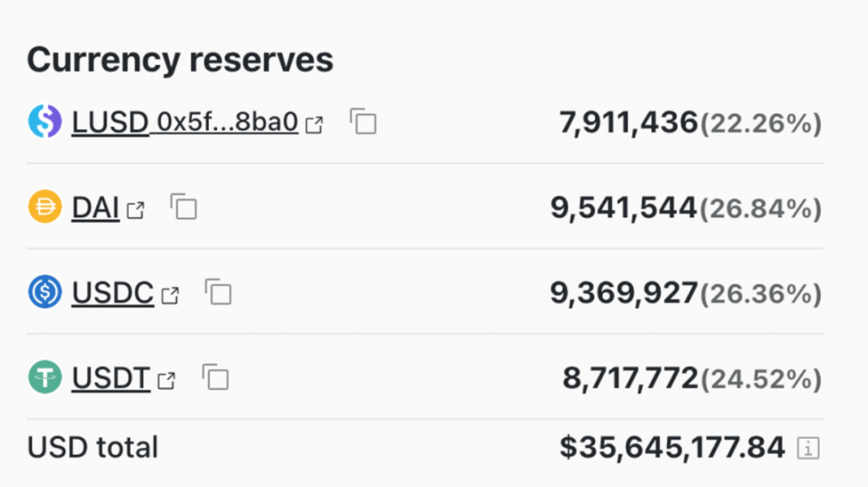Visit the USDT token link
This screenshot has width=868, height=487.
coord(111,378)
